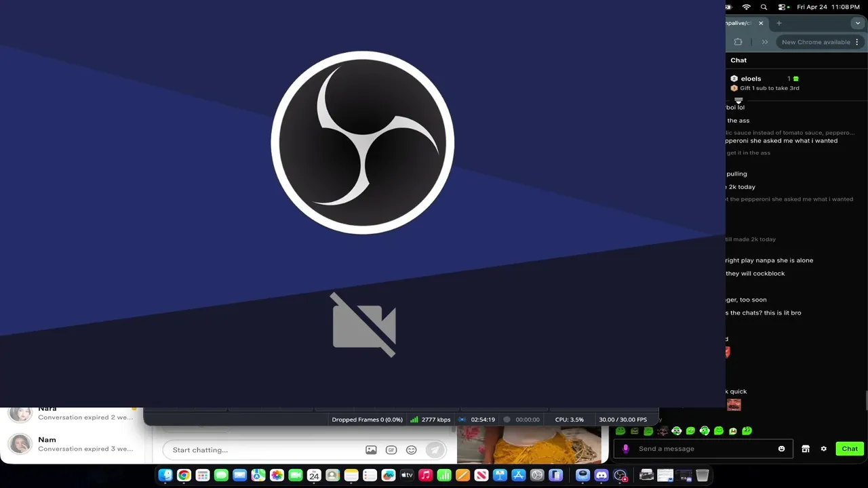This screenshot has height=488, width=868.
Task: Open Messages from the Dock
Action: pos(221,475)
